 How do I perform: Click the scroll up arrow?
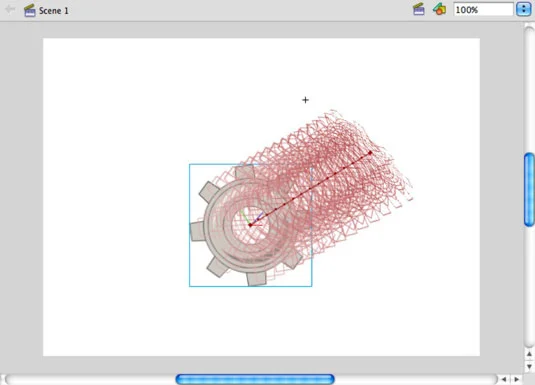point(529,354)
